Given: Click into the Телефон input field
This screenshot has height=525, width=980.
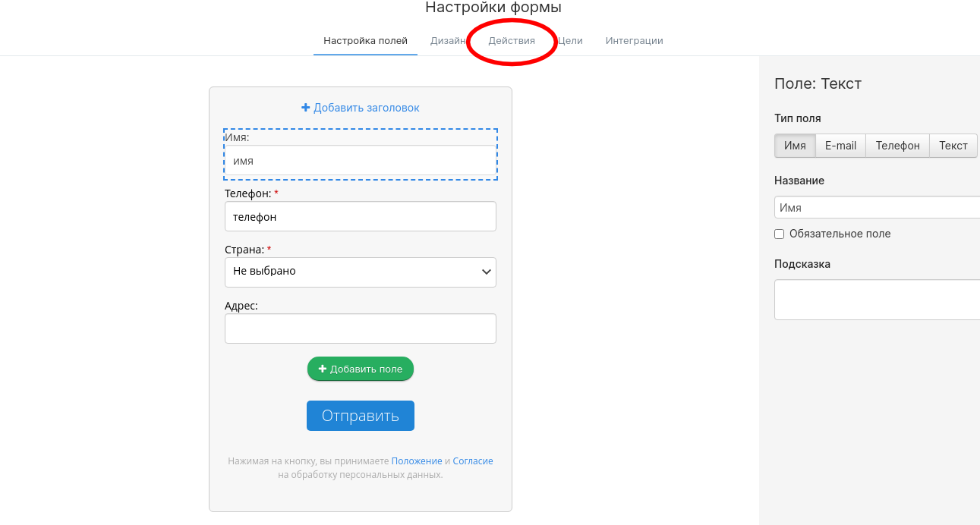Looking at the screenshot, I should click(361, 216).
